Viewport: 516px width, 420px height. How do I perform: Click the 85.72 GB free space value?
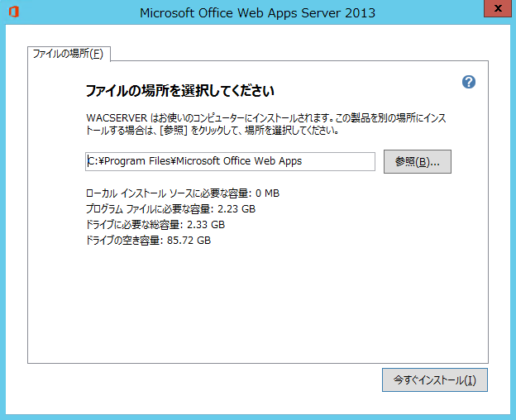pos(192,241)
